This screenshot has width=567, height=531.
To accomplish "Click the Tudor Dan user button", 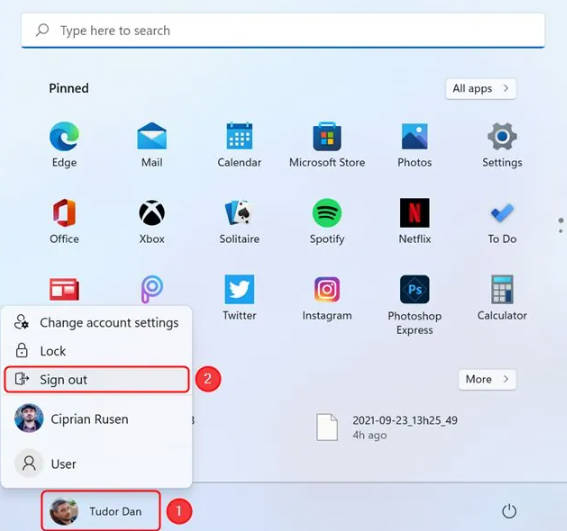I will 101,511.
